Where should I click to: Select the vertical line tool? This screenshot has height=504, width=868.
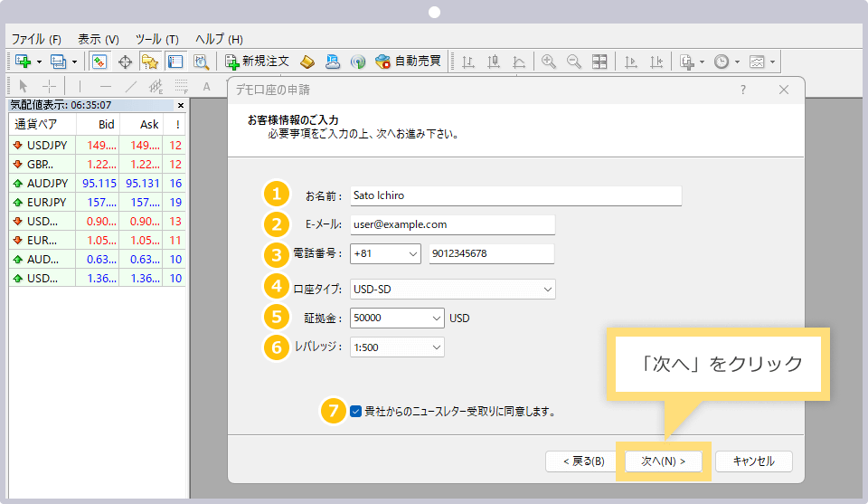(x=80, y=86)
